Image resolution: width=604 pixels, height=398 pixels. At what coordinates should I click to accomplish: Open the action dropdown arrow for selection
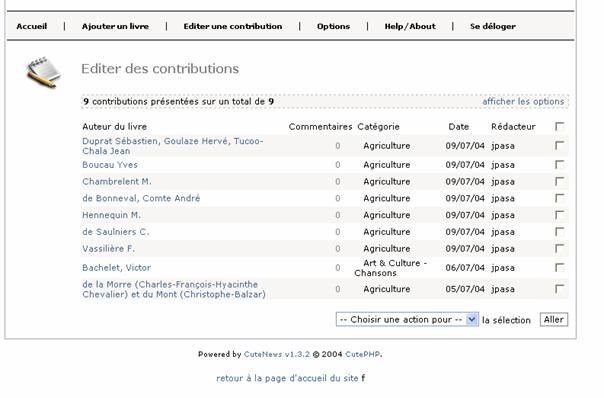[471, 320]
